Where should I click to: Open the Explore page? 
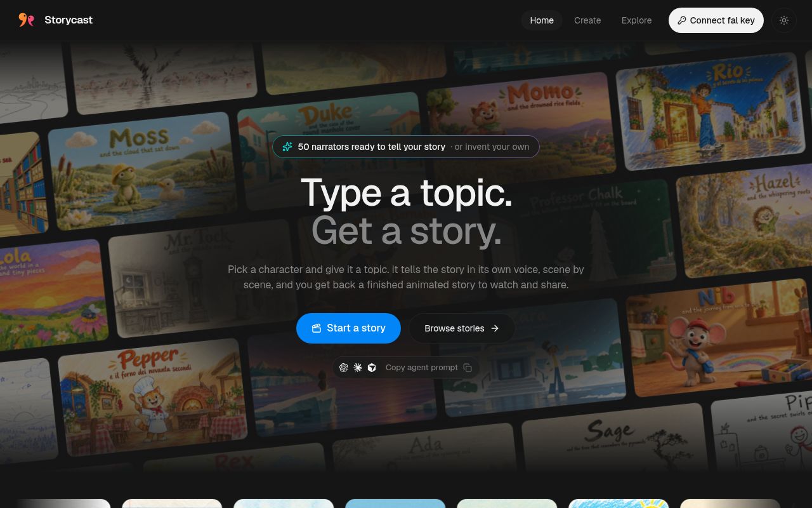[636, 20]
